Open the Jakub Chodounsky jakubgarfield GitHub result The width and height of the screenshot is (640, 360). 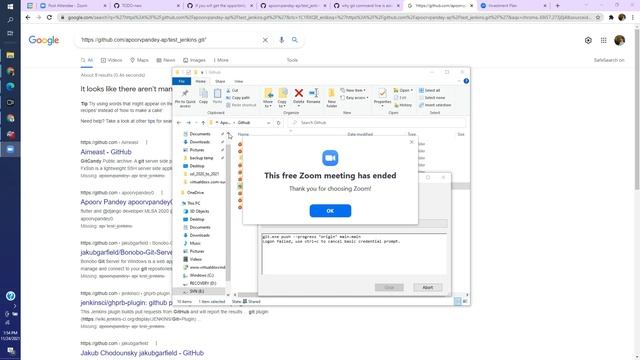pos(142,353)
